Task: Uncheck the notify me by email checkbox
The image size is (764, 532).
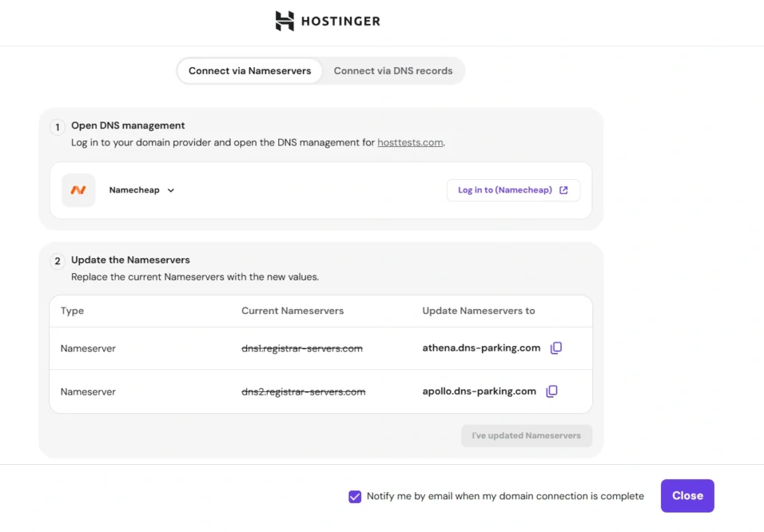Action: [355, 496]
